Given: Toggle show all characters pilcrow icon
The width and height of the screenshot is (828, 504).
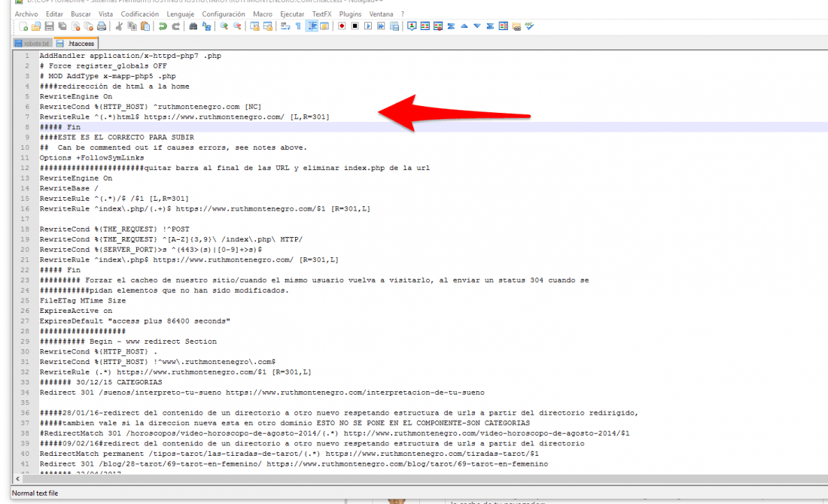Looking at the screenshot, I should pyautogui.click(x=298, y=26).
